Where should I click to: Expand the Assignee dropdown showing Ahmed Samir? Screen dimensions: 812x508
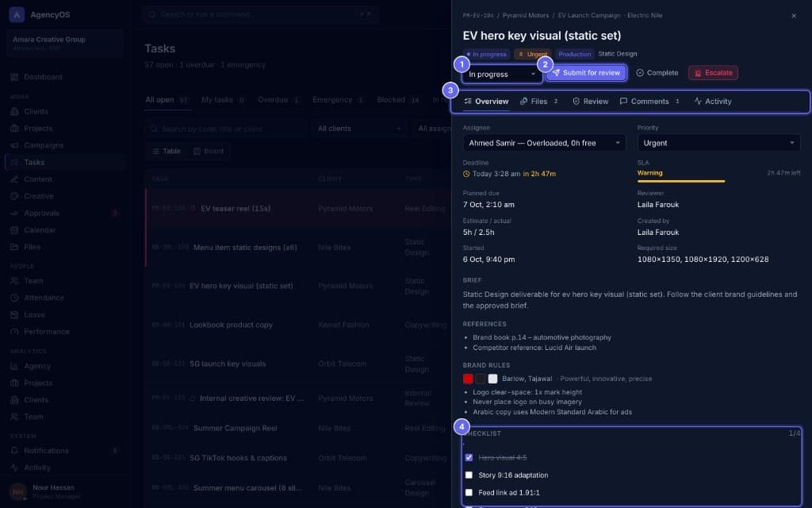point(544,143)
